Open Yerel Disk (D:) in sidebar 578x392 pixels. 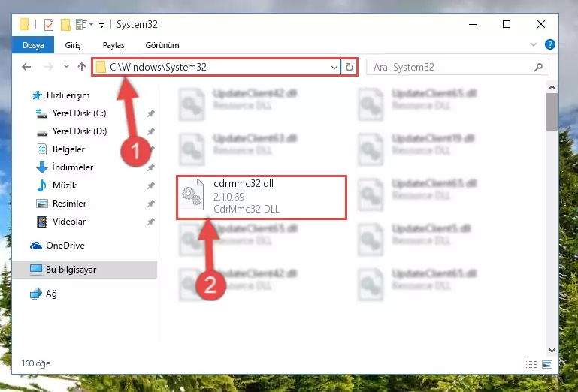(x=71, y=131)
